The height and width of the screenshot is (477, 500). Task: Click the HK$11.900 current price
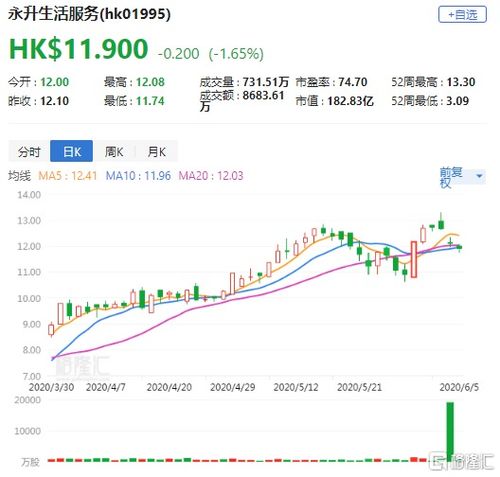(78, 49)
